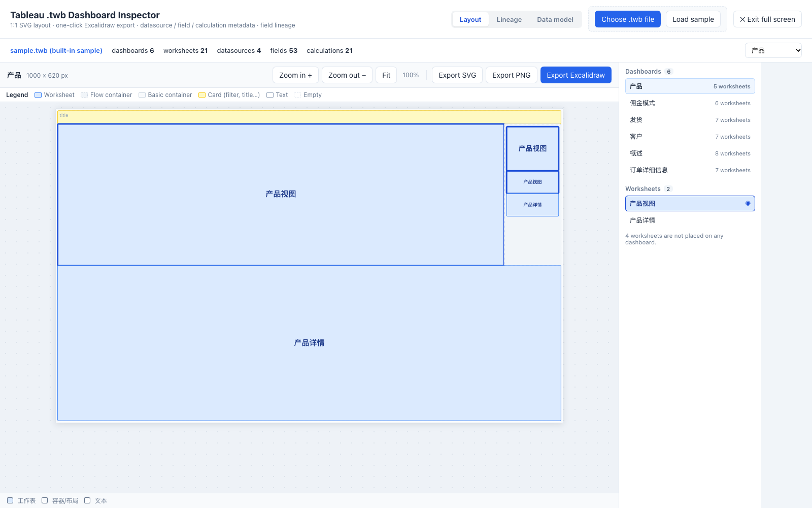Screen dimensions: 812x508
Task: Switch to the Lineage tab
Action: (509, 19)
